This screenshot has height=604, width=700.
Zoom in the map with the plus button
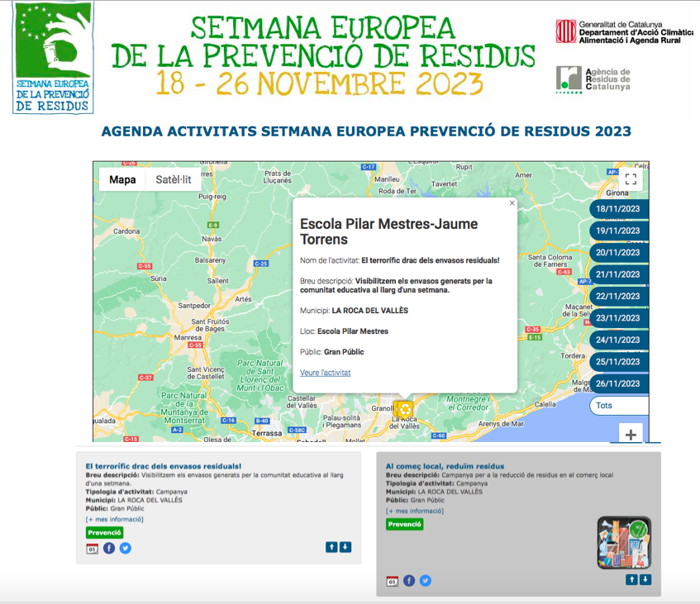630,435
